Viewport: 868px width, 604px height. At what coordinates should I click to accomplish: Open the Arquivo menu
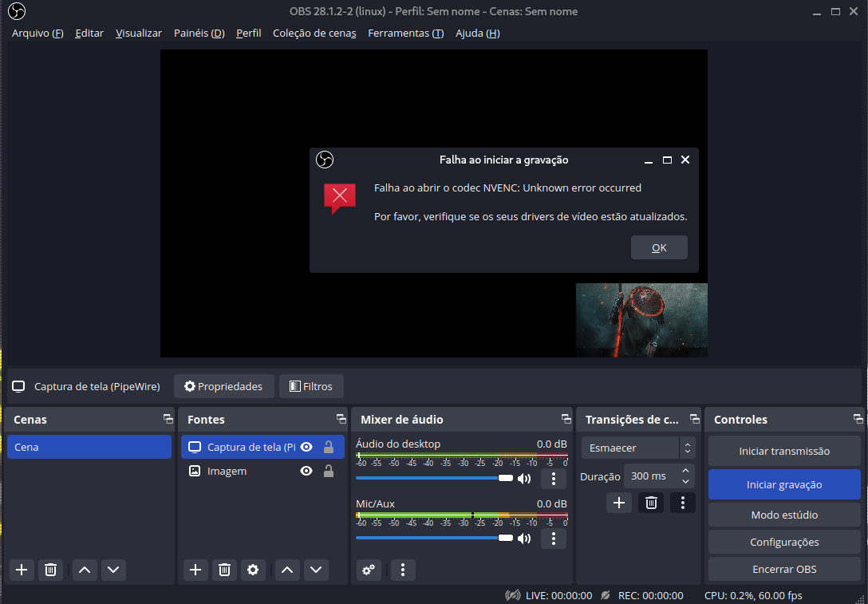click(x=37, y=34)
